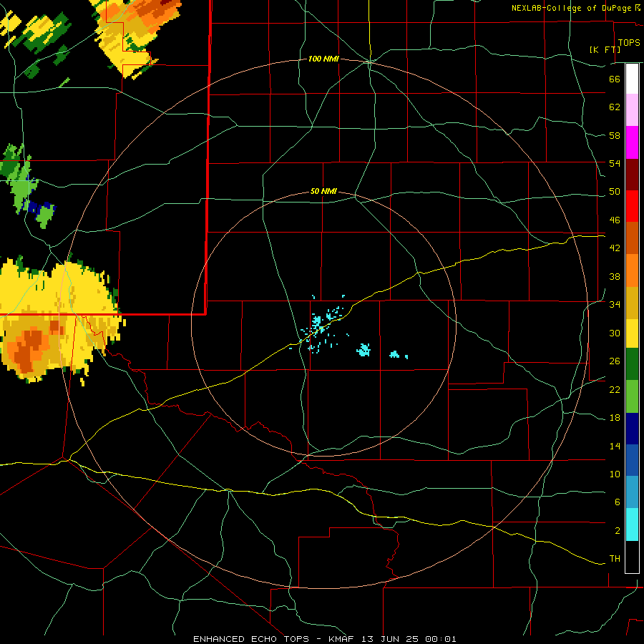The width and height of the screenshot is (644, 644).
Task: Click legend value 66
Action: point(615,79)
